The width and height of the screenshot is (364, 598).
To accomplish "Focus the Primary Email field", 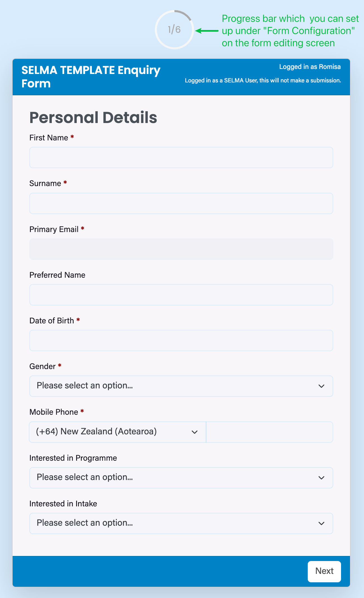I will pyautogui.click(x=181, y=249).
